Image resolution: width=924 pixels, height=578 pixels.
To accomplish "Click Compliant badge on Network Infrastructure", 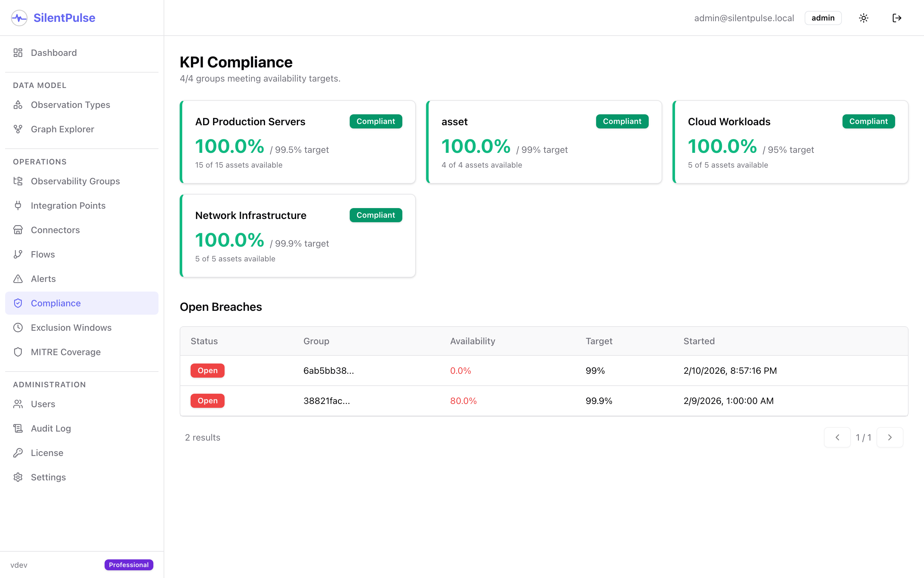I will (x=376, y=215).
